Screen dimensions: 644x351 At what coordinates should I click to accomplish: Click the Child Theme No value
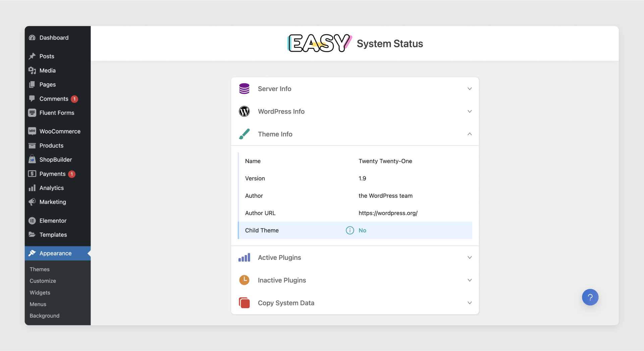click(362, 230)
